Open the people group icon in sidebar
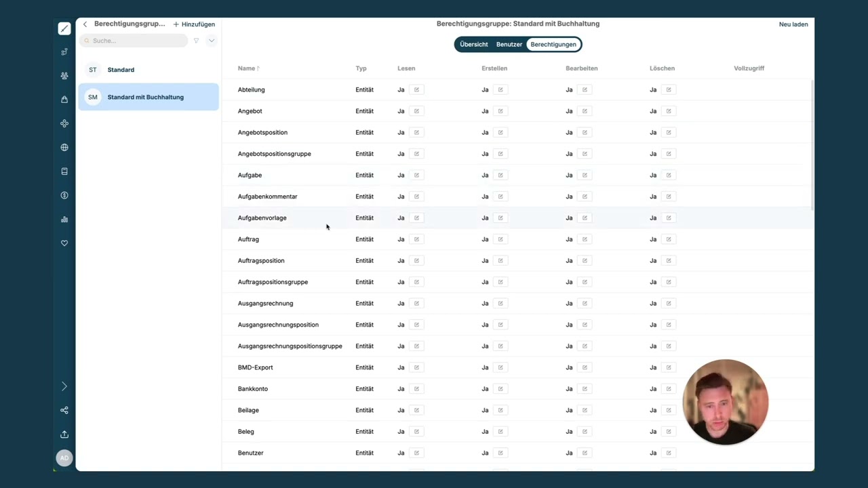The width and height of the screenshot is (868, 488). pyautogui.click(x=64, y=76)
